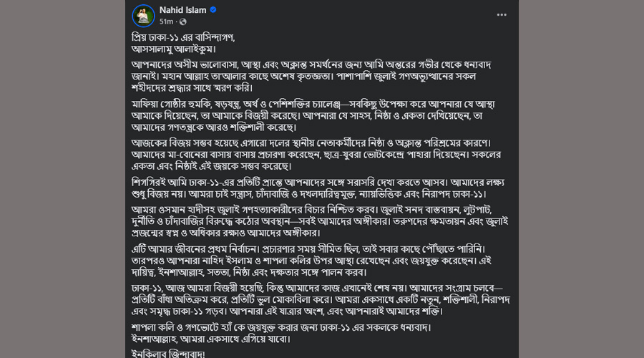Open the three-dot post options menu

(x=502, y=14)
